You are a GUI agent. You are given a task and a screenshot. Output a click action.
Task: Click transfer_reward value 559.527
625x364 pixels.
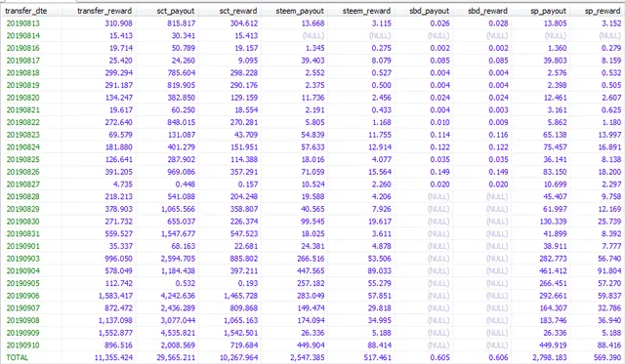pos(119,233)
